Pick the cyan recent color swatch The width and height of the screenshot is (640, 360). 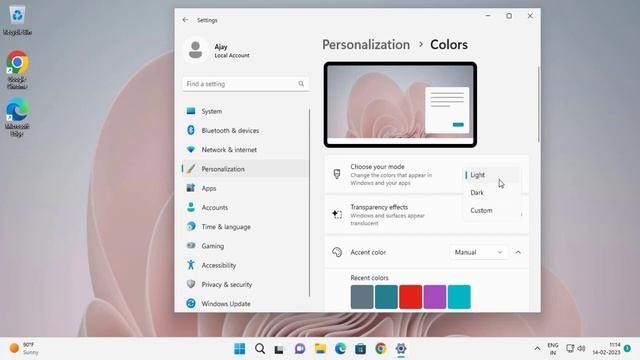(x=459, y=297)
